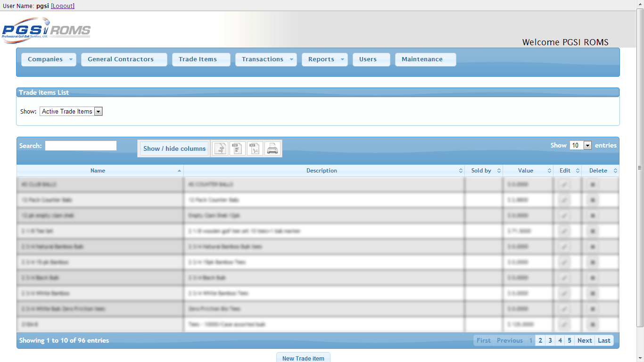Print the trade items list

(272, 148)
